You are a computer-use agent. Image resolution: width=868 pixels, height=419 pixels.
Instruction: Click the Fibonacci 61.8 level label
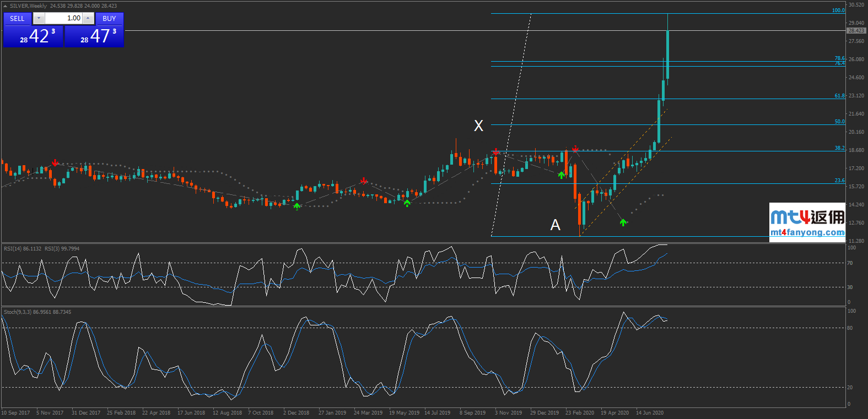coord(839,96)
